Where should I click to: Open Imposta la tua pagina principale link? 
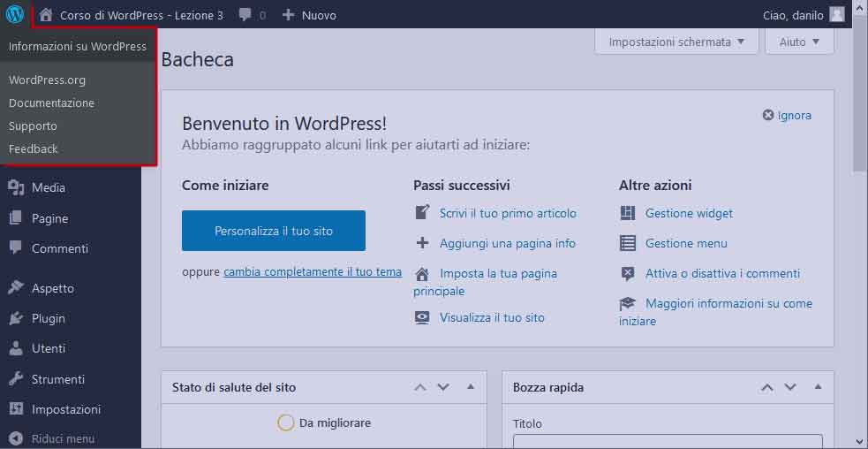click(486, 282)
